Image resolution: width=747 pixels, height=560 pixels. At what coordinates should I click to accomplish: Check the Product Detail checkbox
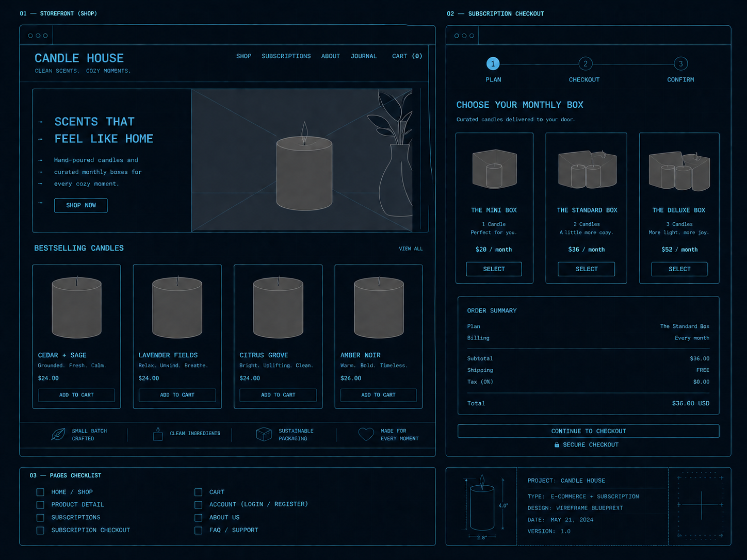coord(40,504)
